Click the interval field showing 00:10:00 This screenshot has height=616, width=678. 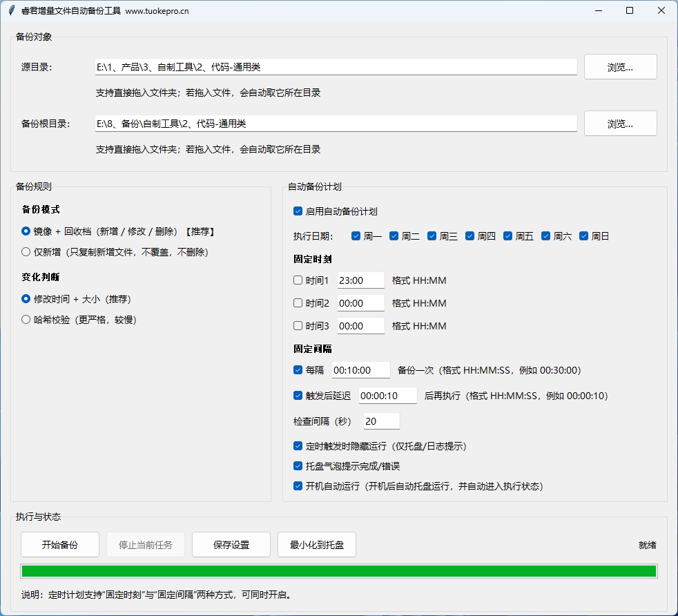[360, 370]
